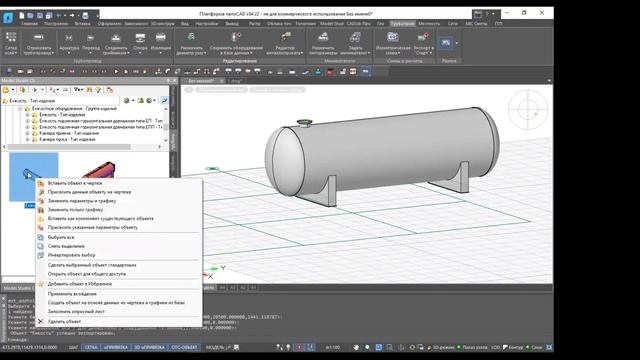Image resolution: width=640 pixels, height=360 pixels.
Task: Open the nanoCAD application menu logo
Action: click(x=8, y=17)
